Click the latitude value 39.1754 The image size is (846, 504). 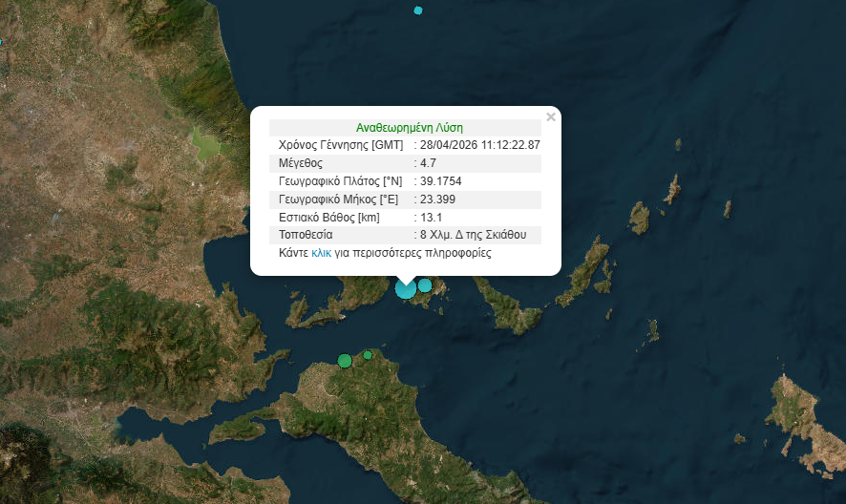tap(441, 181)
